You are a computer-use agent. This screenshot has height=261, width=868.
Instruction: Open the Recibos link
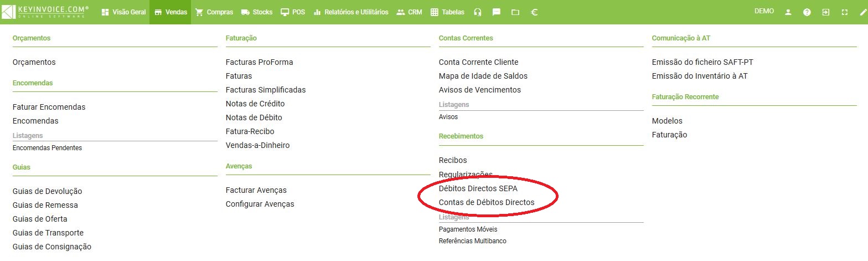pos(453,160)
